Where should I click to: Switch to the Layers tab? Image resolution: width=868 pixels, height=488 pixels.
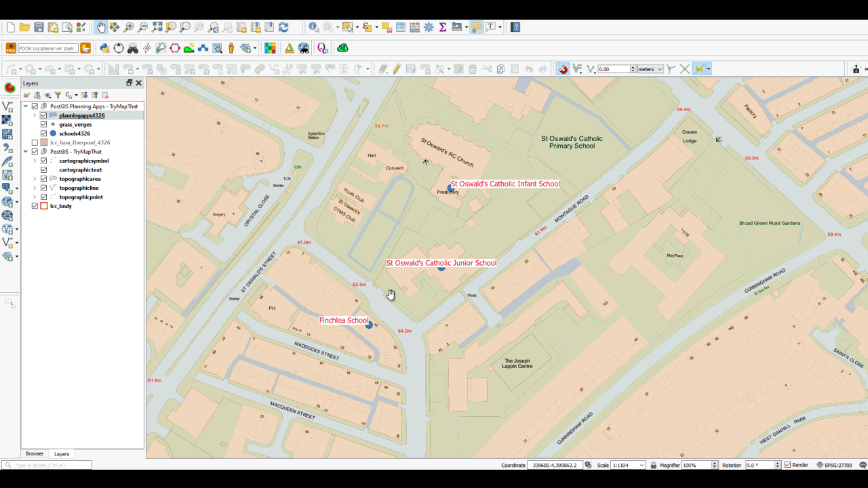click(62, 453)
